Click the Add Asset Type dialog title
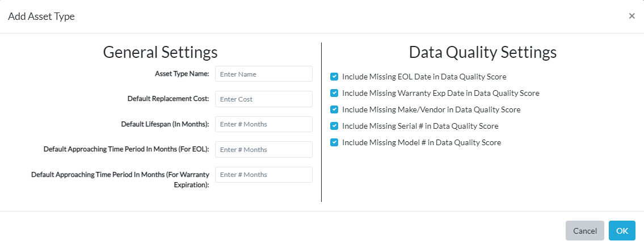 pos(41,16)
